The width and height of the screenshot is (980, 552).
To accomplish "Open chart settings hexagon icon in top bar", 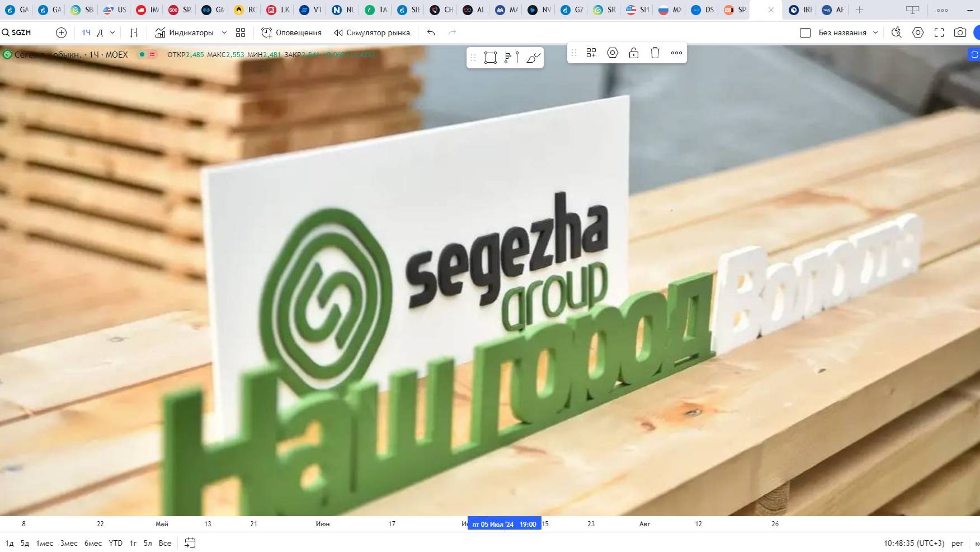I will point(918,32).
